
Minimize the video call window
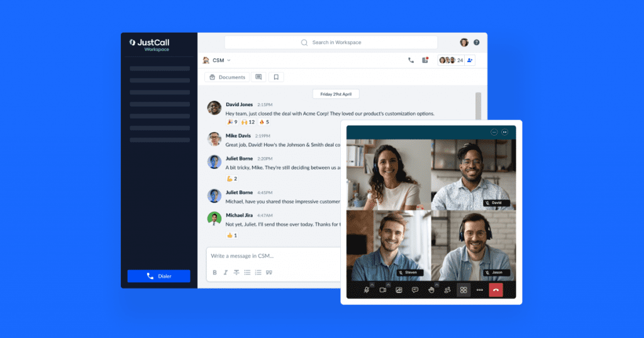[x=494, y=132]
